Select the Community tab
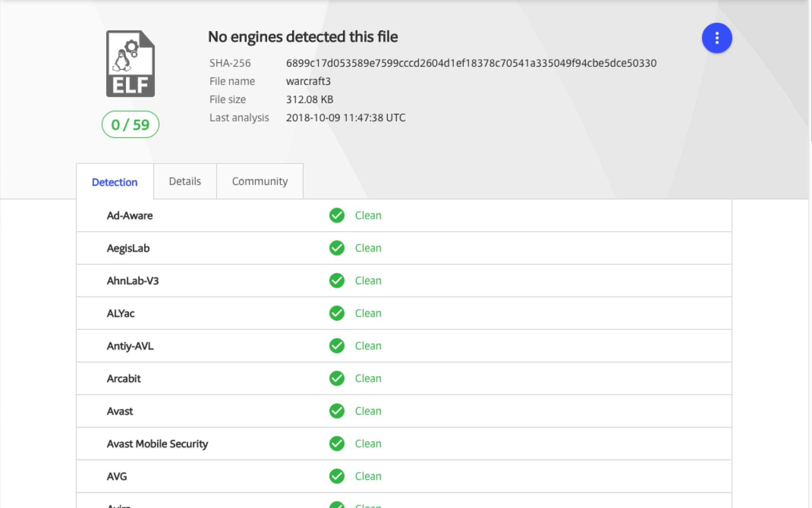 pos(260,181)
